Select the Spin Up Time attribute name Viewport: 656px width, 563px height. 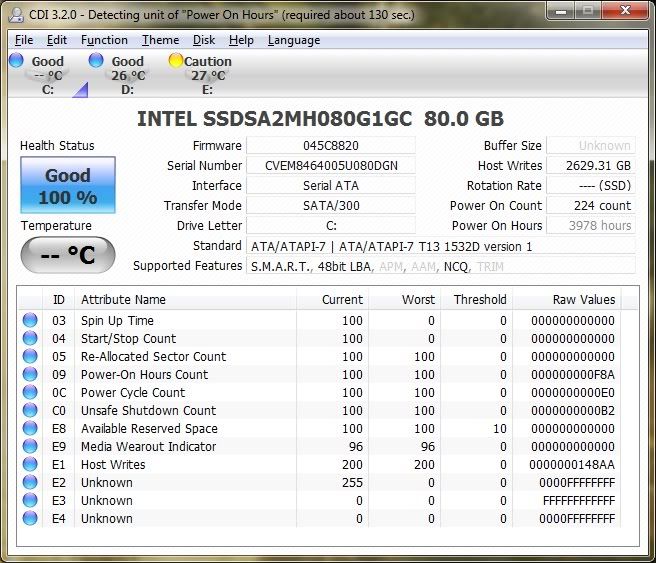117,320
